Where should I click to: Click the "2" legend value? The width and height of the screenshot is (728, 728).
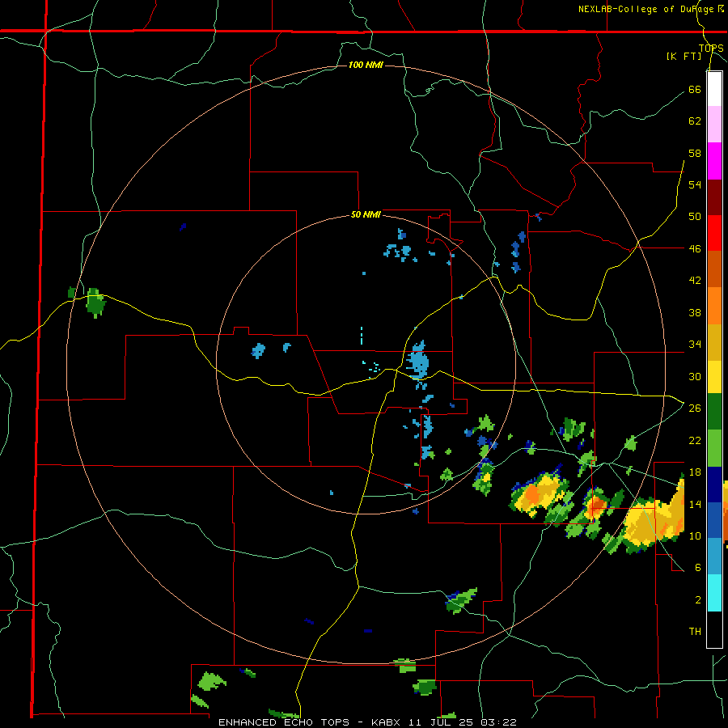698,600
